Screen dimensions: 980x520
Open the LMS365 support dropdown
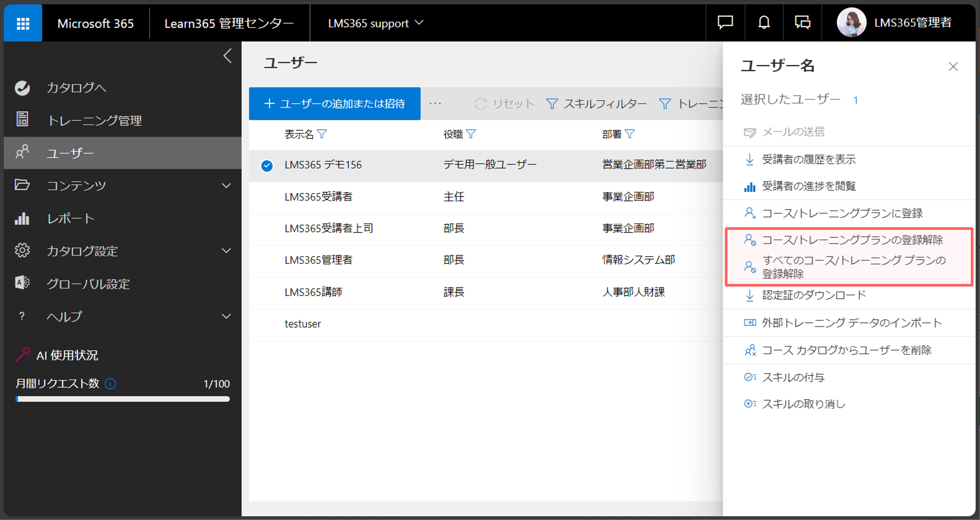point(375,23)
